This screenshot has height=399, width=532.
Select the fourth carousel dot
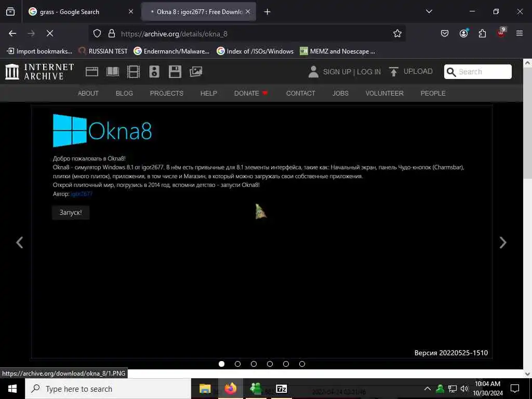[270, 364]
